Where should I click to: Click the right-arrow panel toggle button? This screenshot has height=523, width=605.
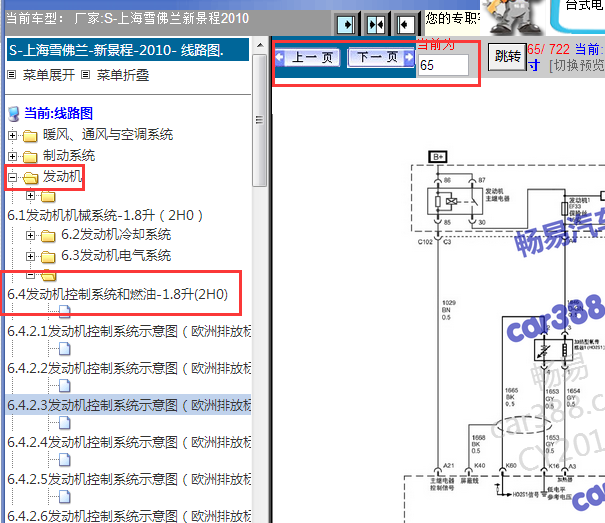point(346,25)
